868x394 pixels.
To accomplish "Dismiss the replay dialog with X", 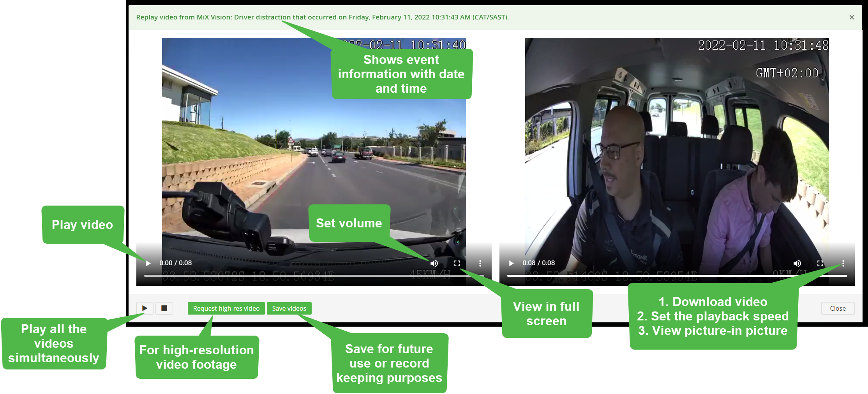I will point(852,17).
